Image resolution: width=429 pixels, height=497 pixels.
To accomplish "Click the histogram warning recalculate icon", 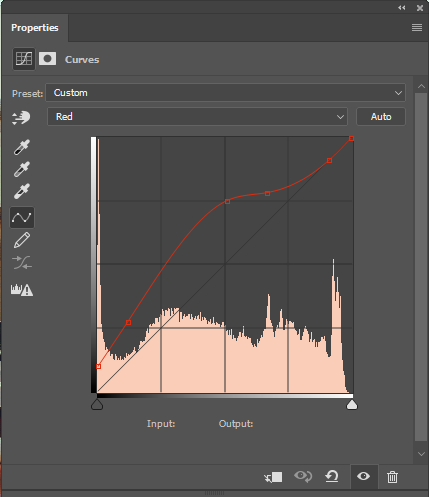I will (22, 290).
